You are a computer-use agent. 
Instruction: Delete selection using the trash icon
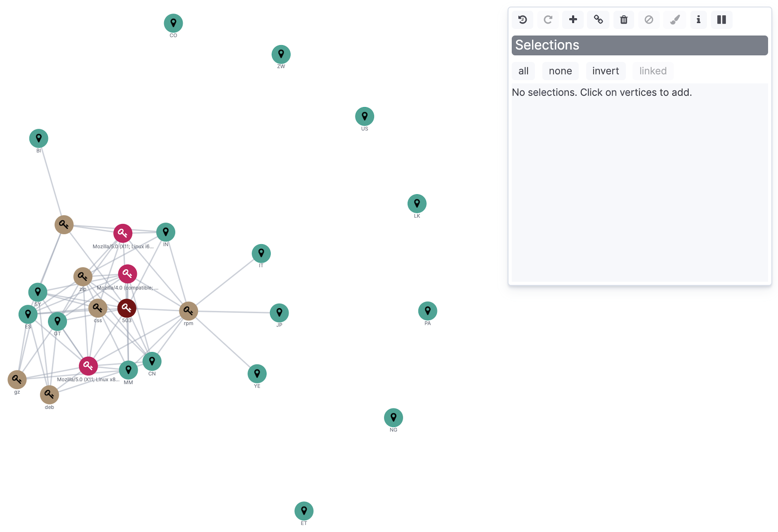click(623, 20)
